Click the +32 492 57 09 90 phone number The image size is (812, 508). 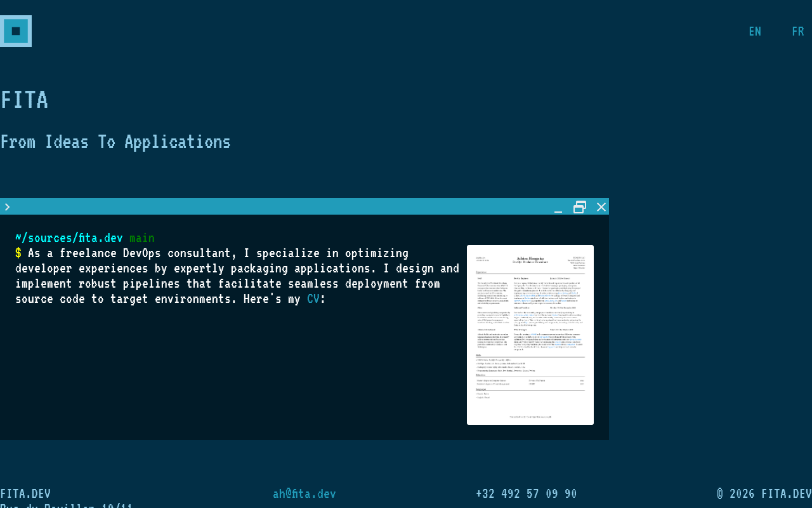click(x=527, y=493)
